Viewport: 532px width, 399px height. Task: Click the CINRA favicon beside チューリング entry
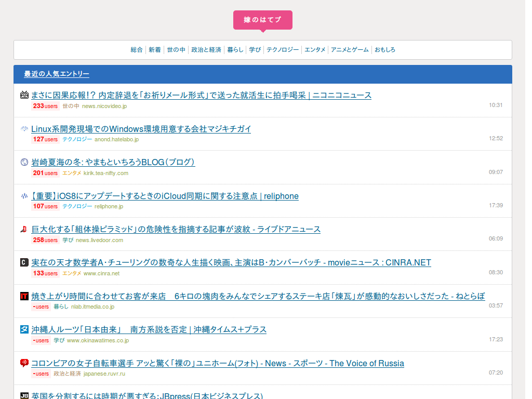(24, 262)
